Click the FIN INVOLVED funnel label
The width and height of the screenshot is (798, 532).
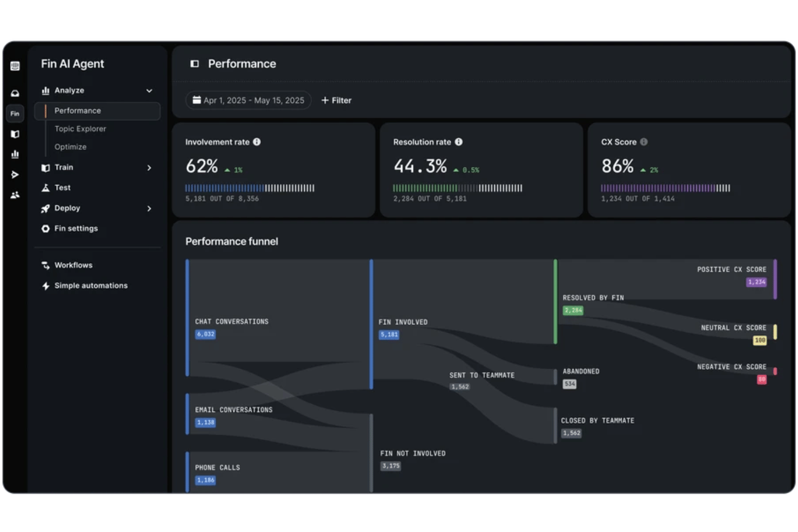[x=403, y=322]
